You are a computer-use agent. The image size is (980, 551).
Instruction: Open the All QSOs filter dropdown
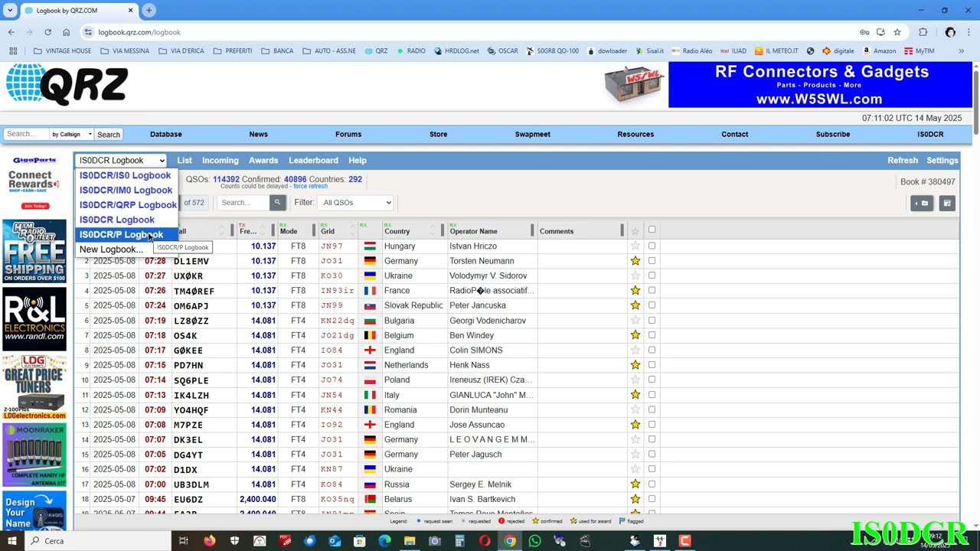(355, 202)
